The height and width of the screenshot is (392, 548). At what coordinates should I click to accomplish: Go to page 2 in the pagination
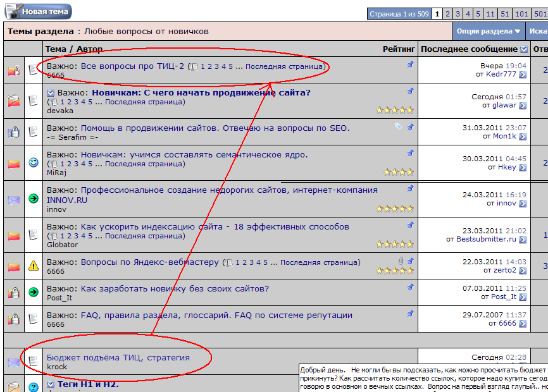(447, 13)
